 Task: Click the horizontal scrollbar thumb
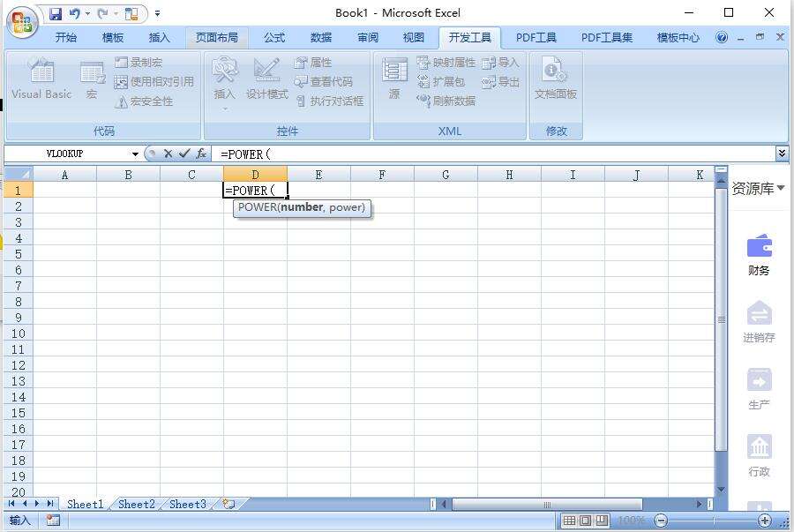(547, 504)
